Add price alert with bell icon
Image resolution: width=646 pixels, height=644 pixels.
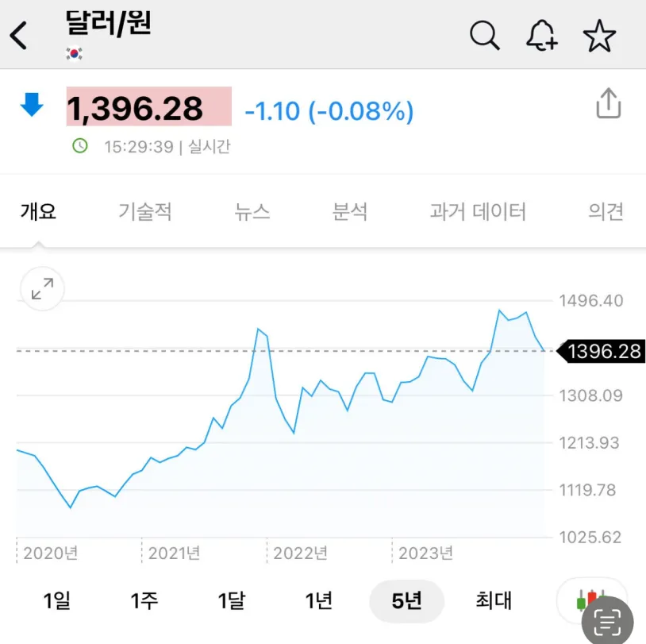542,36
